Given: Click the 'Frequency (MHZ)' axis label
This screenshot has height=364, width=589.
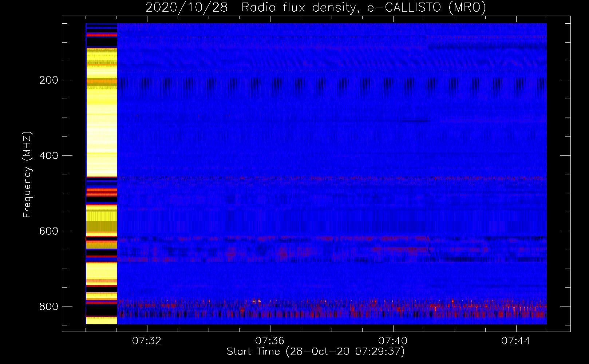Looking at the screenshot, I should [x=27, y=174].
